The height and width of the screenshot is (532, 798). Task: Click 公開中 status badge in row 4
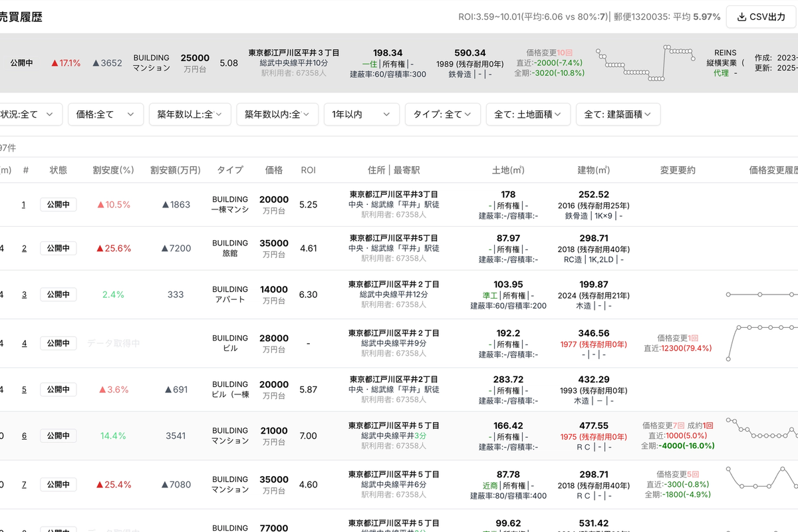coord(58,343)
